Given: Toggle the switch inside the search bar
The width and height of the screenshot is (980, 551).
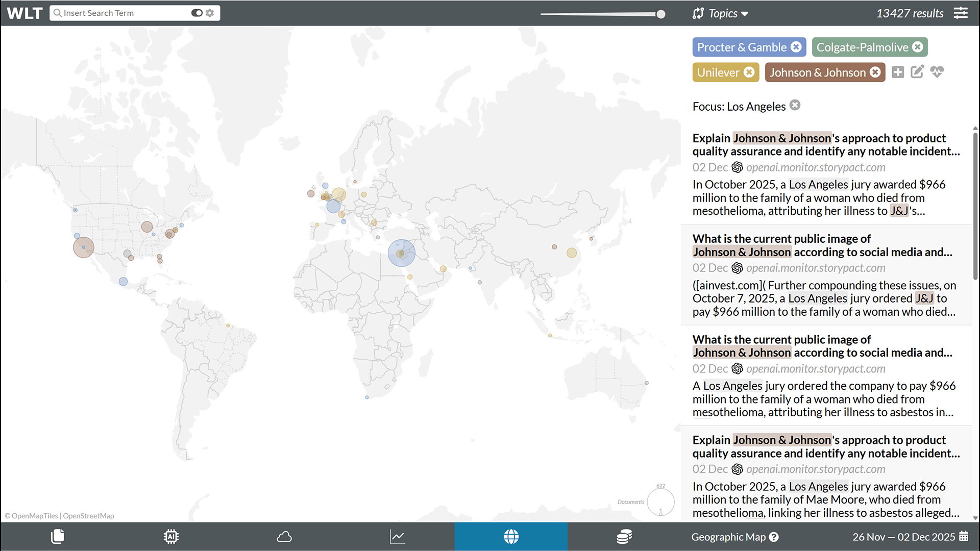Looking at the screenshot, I should click(x=197, y=13).
